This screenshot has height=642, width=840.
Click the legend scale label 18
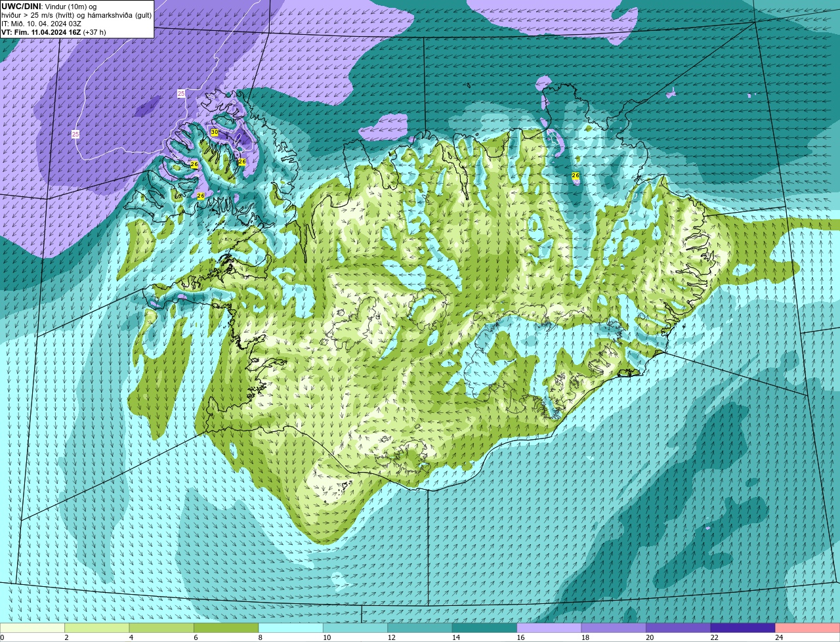tap(585, 637)
